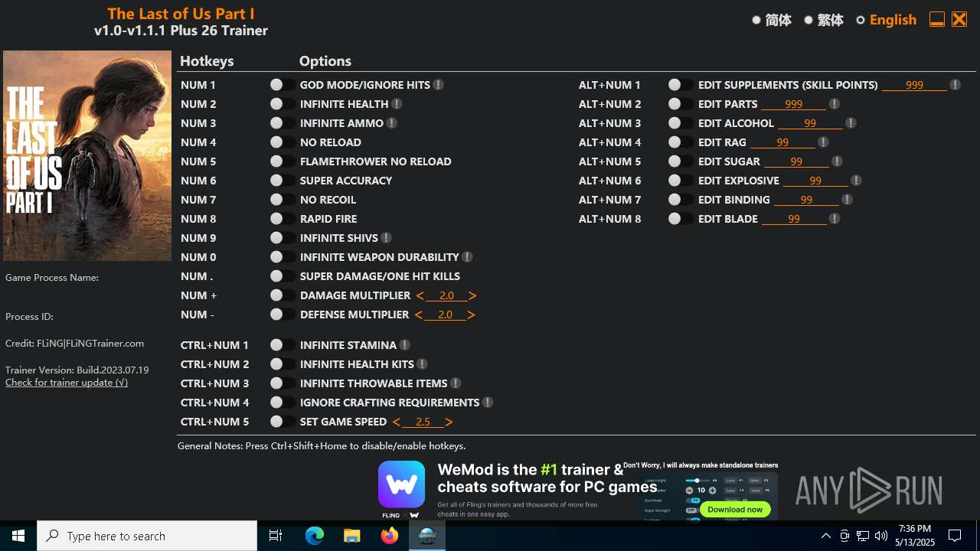980x551 pixels.
Task: Toggle Super Accuracy option
Action: (x=283, y=181)
